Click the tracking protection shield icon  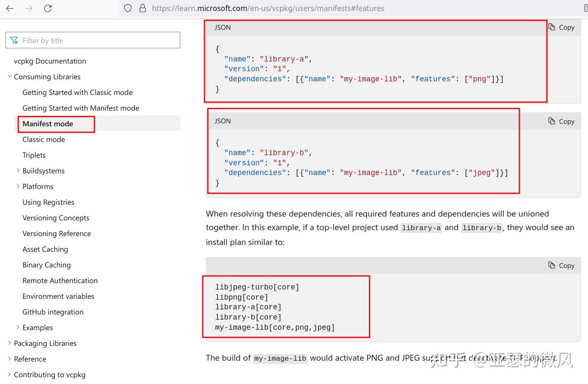(x=128, y=8)
